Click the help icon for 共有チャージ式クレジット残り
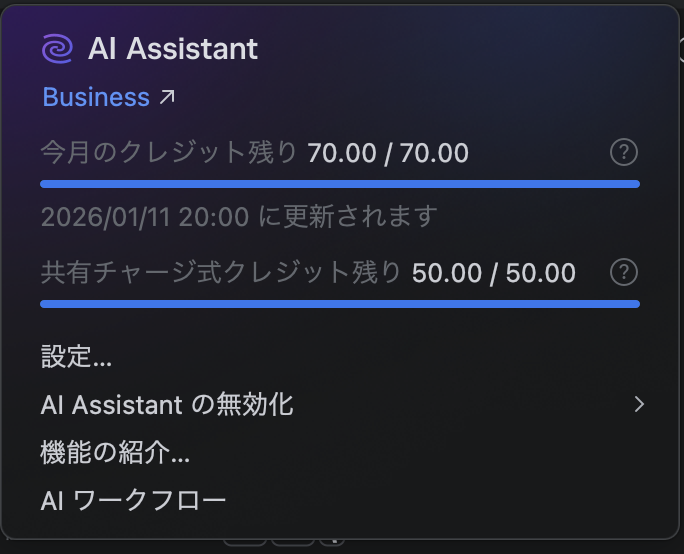This screenshot has height=554, width=684. [624, 272]
